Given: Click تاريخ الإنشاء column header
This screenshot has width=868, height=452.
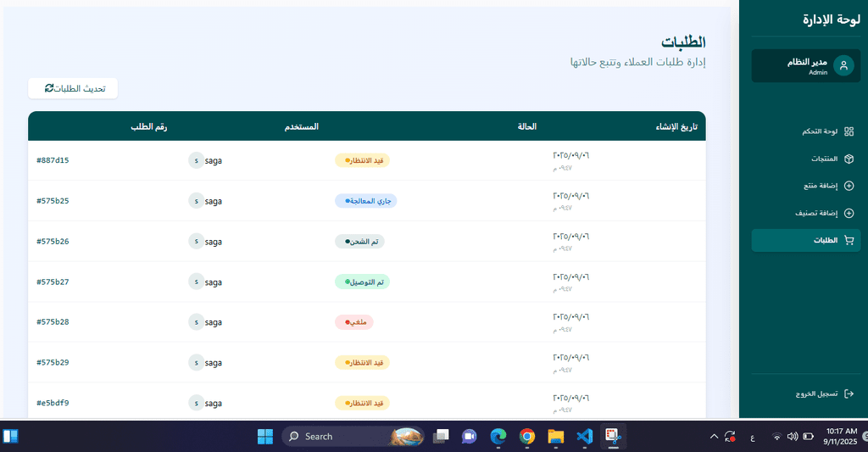Looking at the screenshot, I should [x=676, y=127].
